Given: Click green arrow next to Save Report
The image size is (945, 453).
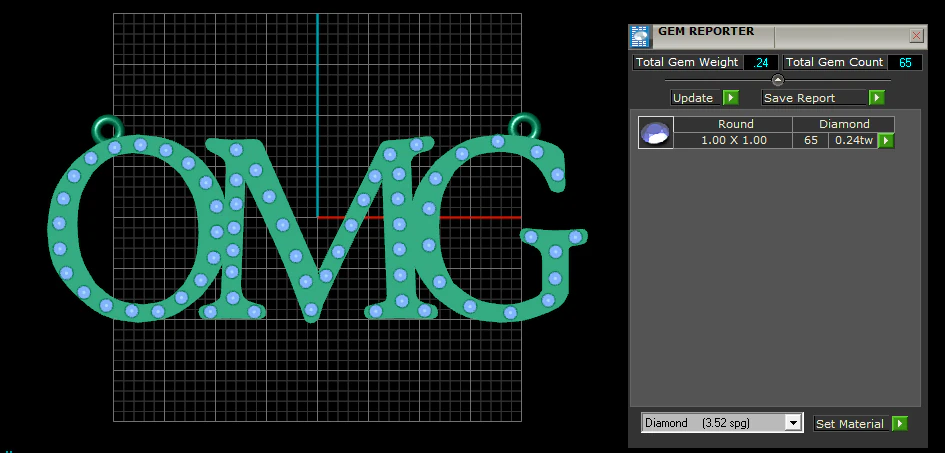Looking at the screenshot, I should click(876, 98).
